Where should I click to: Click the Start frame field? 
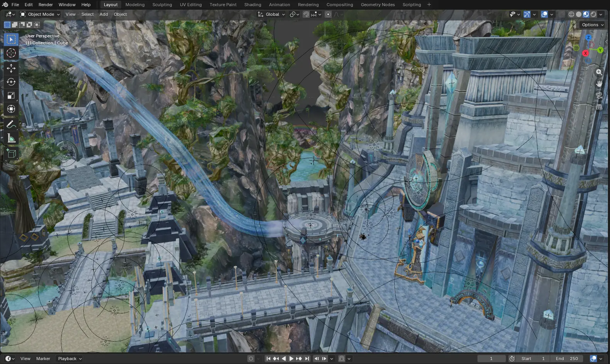click(x=533, y=359)
